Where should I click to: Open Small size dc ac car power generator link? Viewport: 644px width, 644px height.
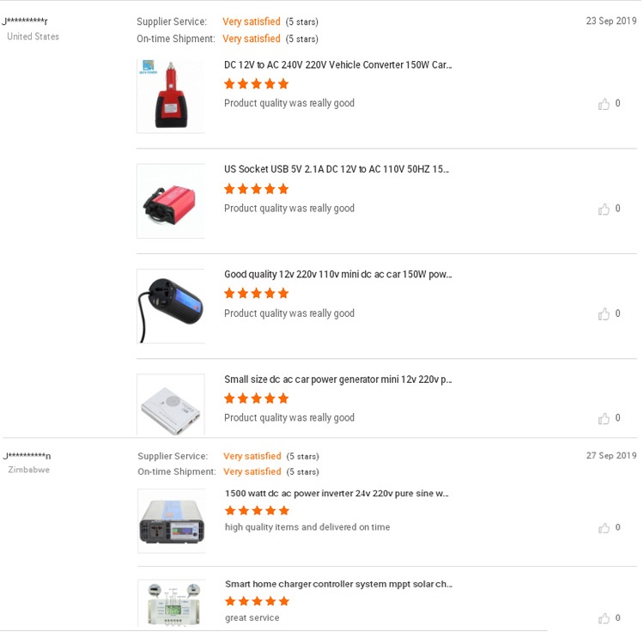pyautogui.click(x=337, y=380)
